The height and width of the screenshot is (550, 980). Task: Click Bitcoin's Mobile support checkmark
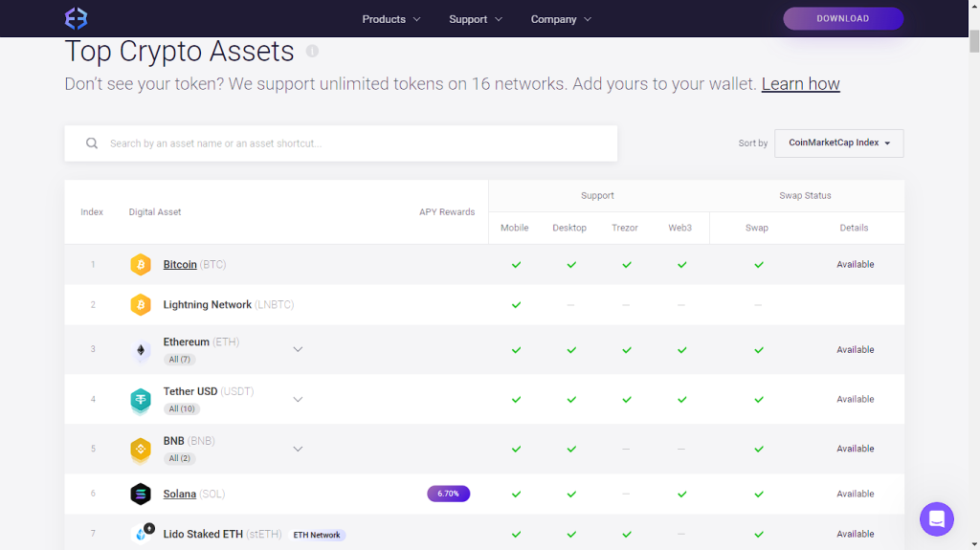point(516,265)
